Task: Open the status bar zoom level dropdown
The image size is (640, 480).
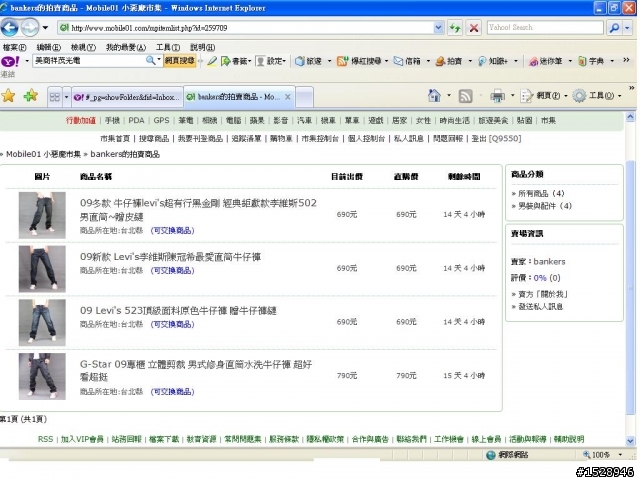Action: pos(620,454)
